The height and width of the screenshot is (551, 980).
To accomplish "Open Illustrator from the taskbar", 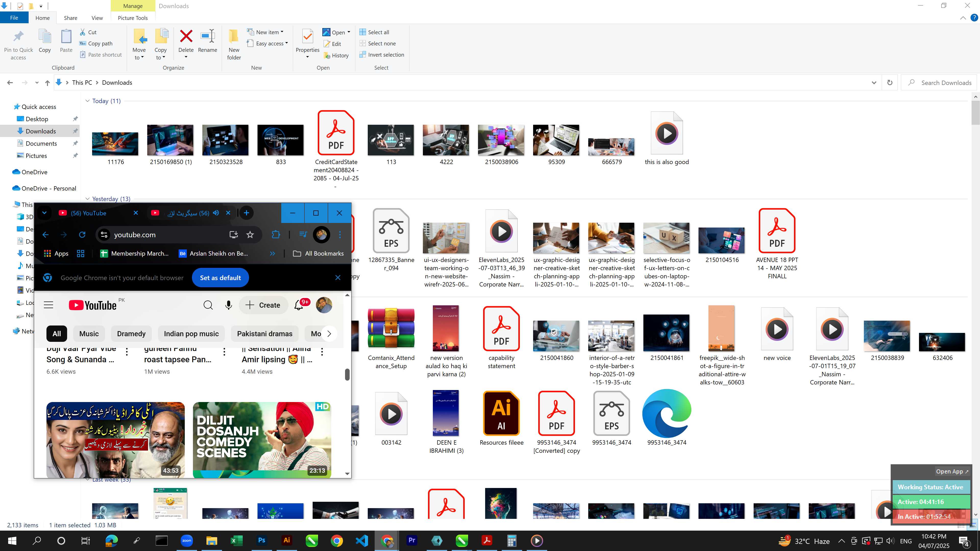I will [286, 540].
